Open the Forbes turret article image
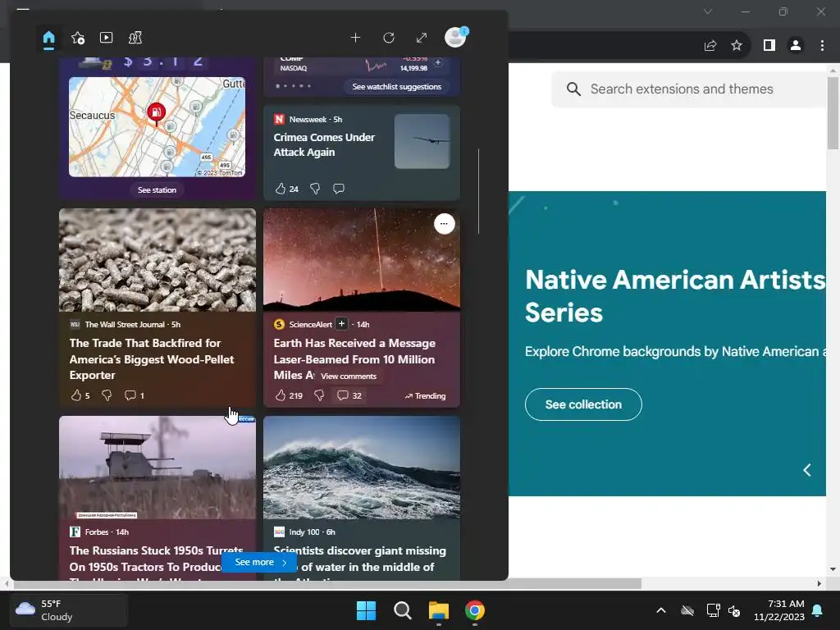The width and height of the screenshot is (840, 630). click(157, 468)
